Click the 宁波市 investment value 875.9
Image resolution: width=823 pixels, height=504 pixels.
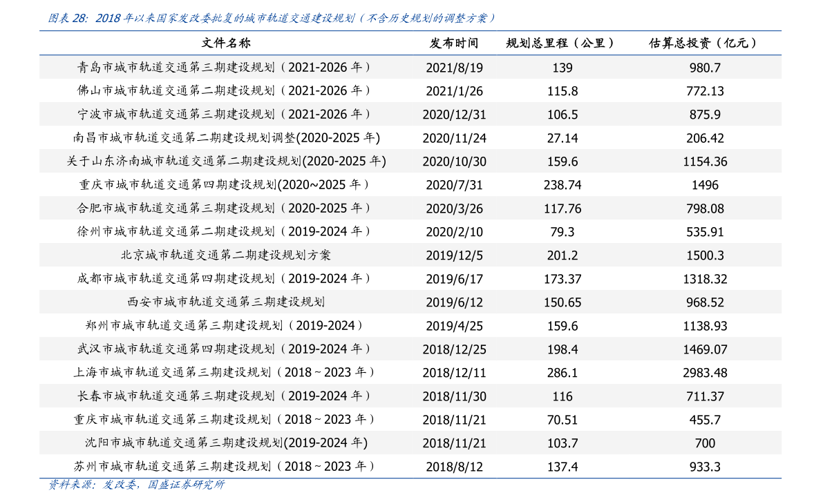coord(705,115)
